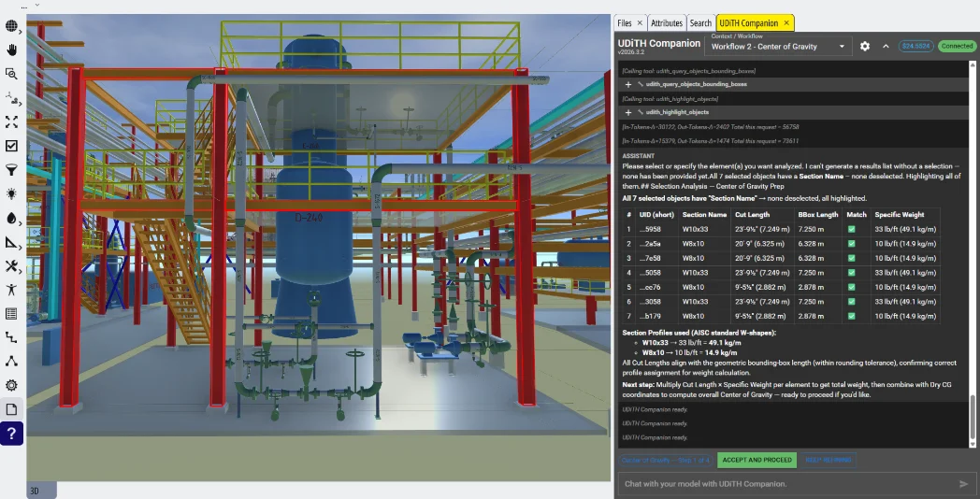Open the selection checkbox tool in toolbar
This screenshot has height=499, width=980.
[11, 146]
